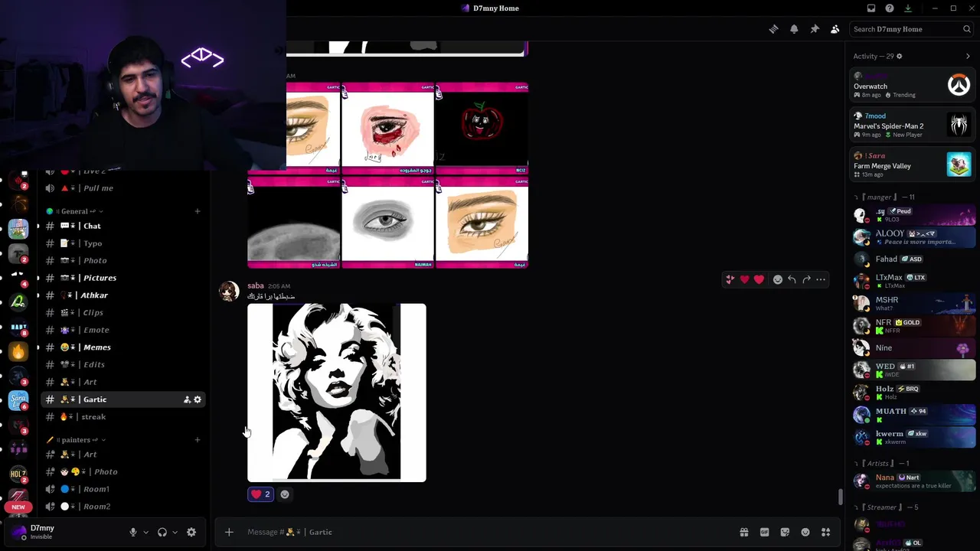980x551 pixels.
Task: Add channel to painters category
Action: point(198,440)
